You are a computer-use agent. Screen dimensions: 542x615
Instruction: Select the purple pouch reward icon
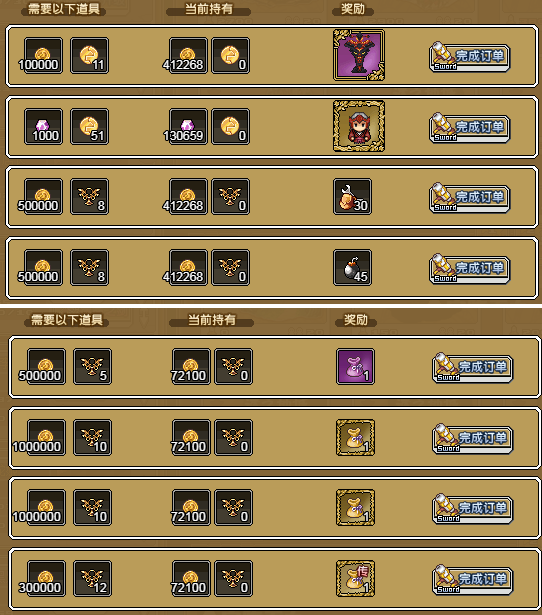pyautogui.click(x=355, y=366)
